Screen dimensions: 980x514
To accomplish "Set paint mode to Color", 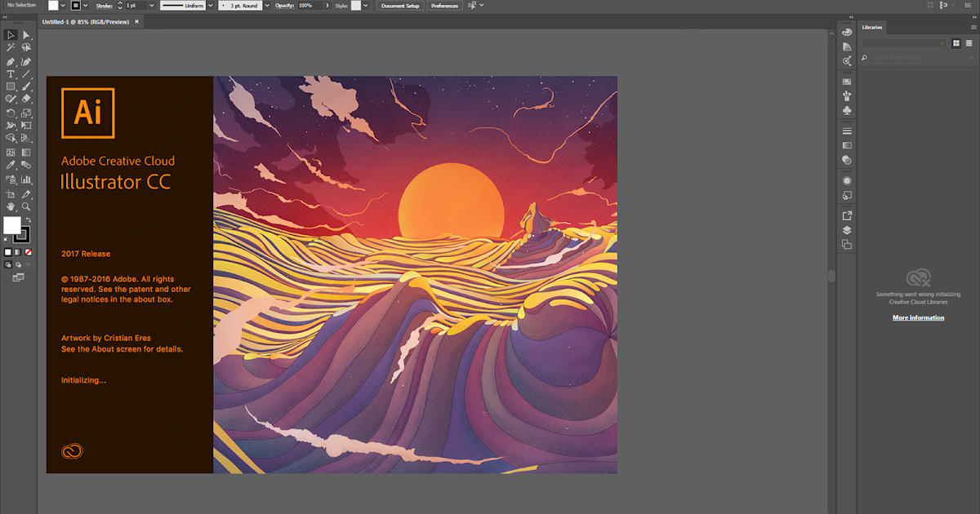I will pyautogui.click(x=8, y=252).
